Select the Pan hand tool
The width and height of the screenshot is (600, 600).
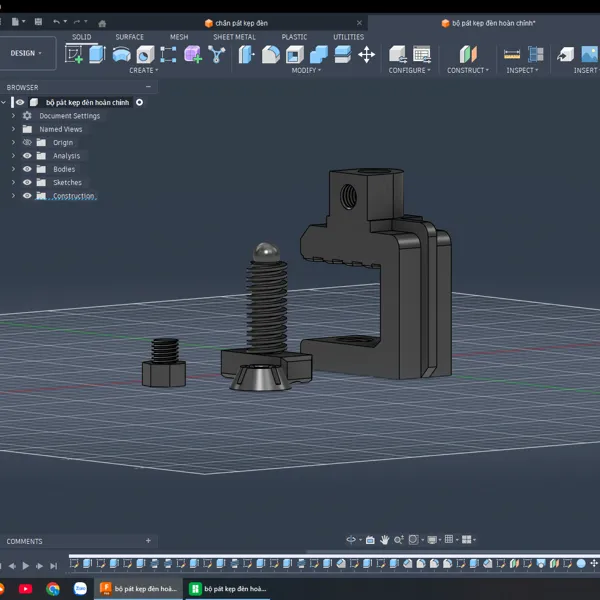(385, 540)
